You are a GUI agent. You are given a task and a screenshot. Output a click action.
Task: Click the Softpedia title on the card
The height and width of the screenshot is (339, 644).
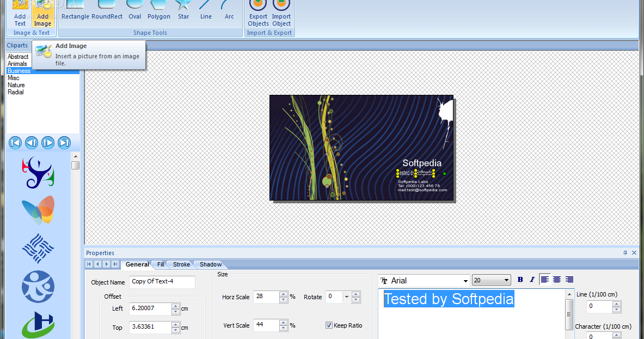(x=422, y=164)
